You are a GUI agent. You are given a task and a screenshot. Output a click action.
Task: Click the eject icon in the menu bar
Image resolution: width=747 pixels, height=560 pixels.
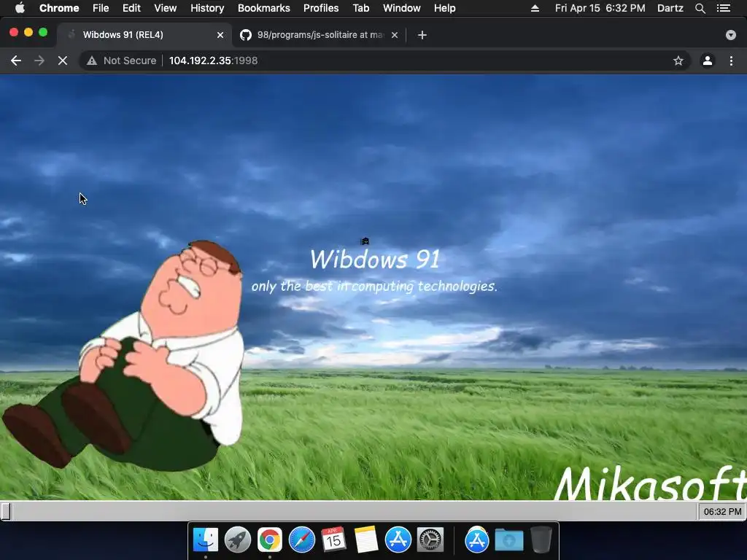(x=535, y=8)
